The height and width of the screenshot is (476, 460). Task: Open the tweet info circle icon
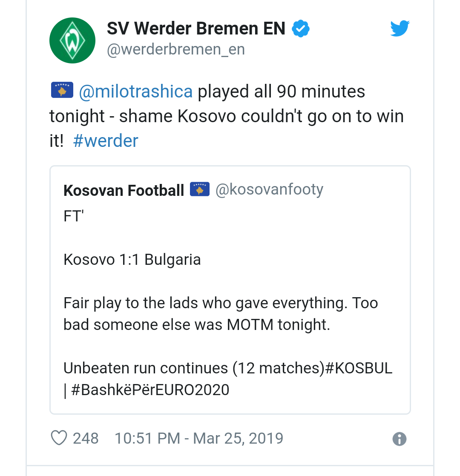(399, 439)
